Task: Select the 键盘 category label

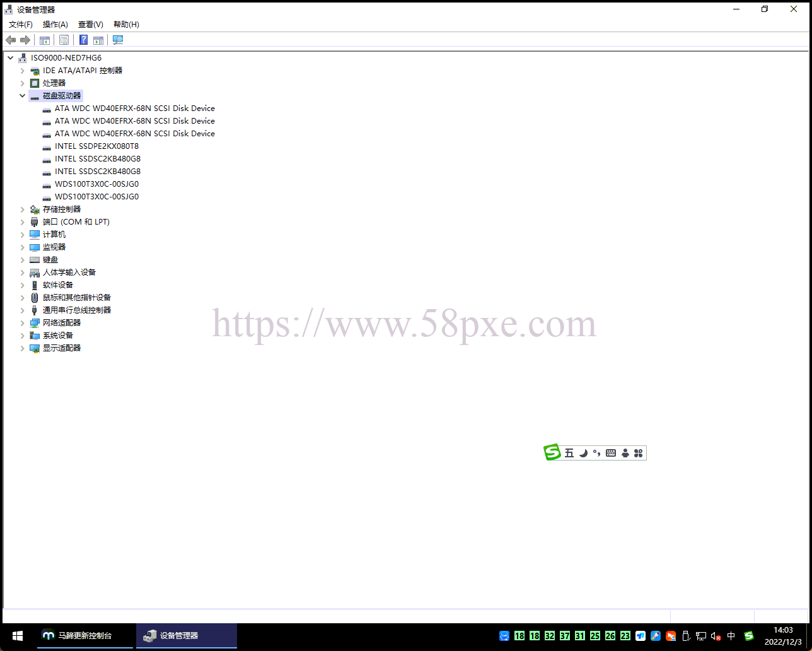Action: (50, 259)
